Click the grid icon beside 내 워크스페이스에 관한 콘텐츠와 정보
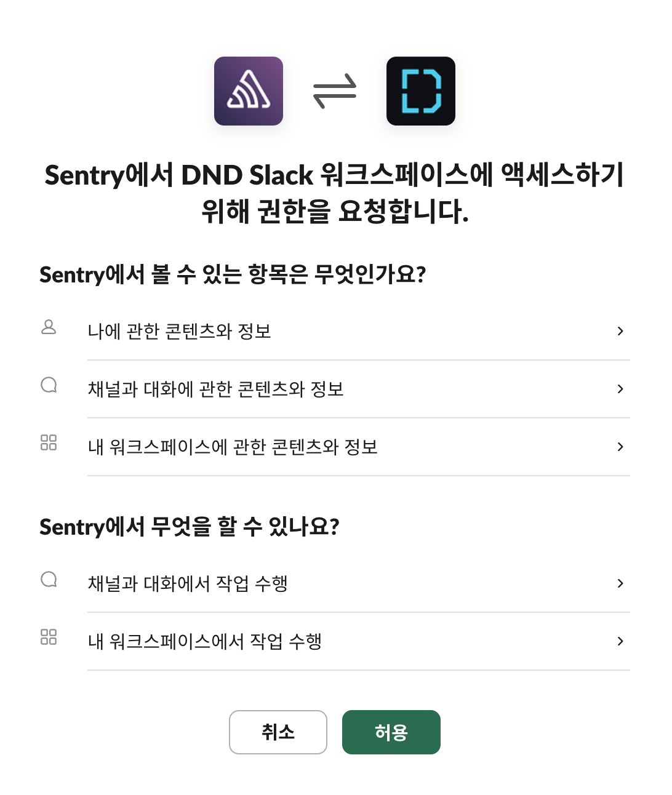 click(49, 442)
